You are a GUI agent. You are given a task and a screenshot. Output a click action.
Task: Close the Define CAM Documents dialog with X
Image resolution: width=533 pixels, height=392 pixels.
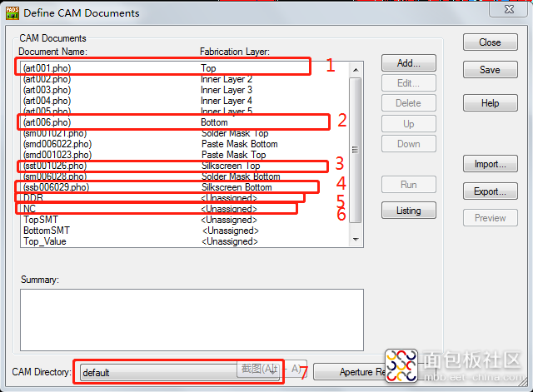click(x=509, y=9)
